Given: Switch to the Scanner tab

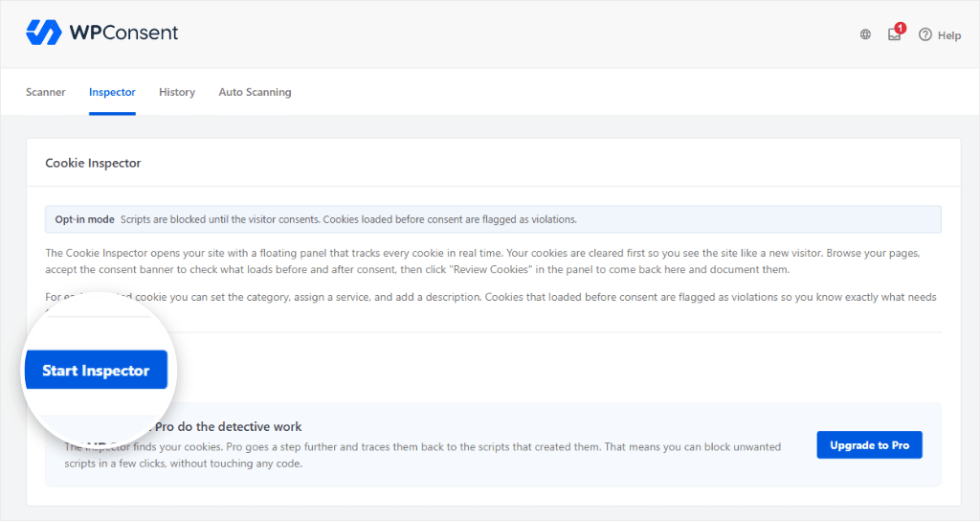Looking at the screenshot, I should point(46,92).
